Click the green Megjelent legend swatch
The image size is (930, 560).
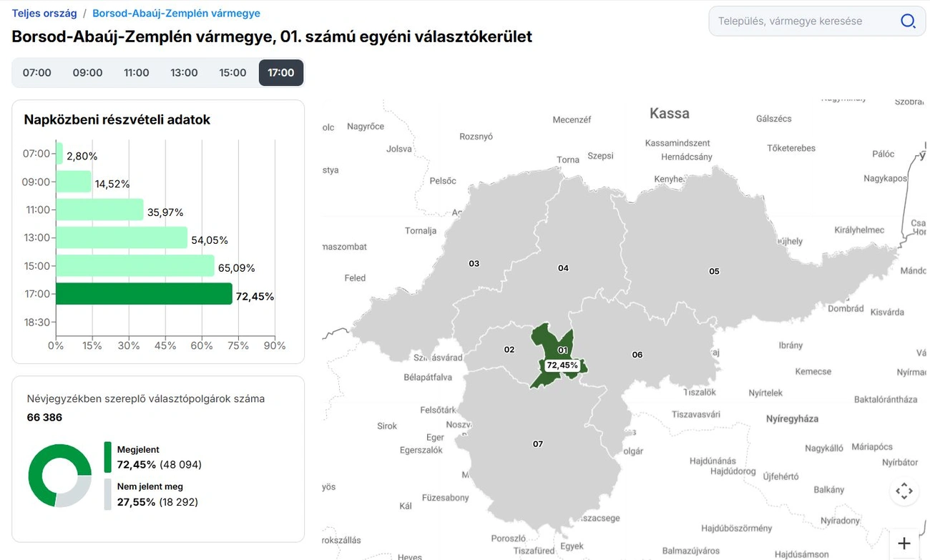107,457
